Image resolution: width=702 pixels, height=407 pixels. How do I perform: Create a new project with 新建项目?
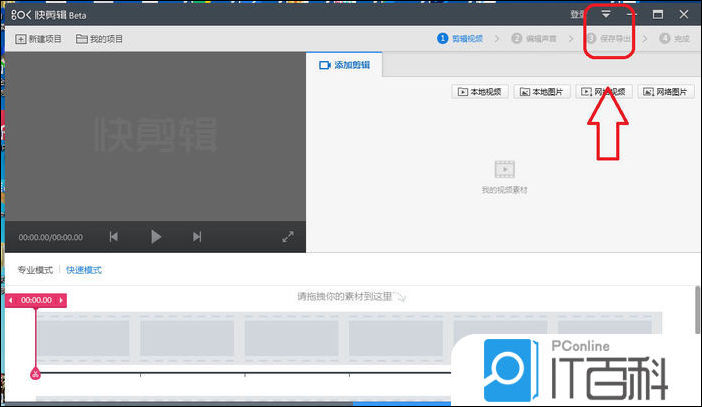39,39
